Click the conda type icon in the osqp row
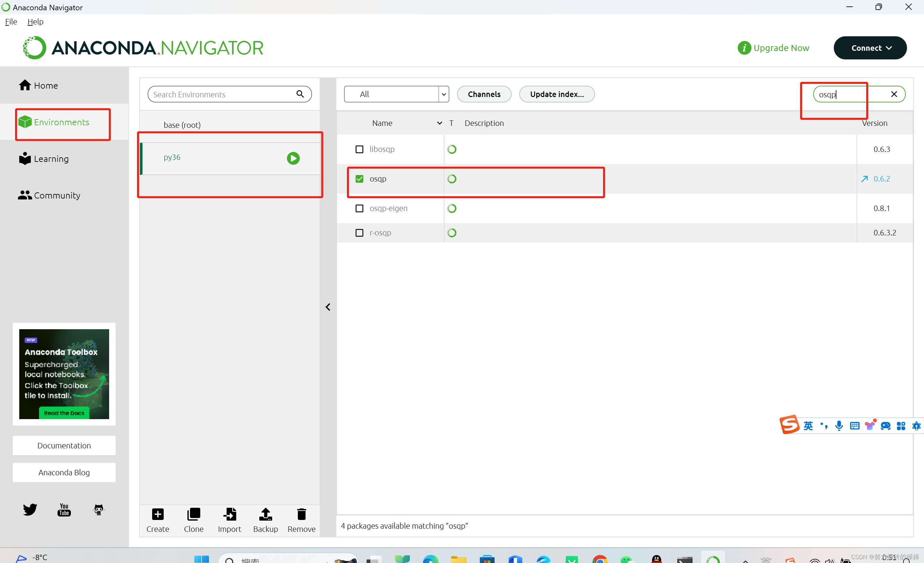This screenshot has height=563, width=924. [x=452, y=179]
